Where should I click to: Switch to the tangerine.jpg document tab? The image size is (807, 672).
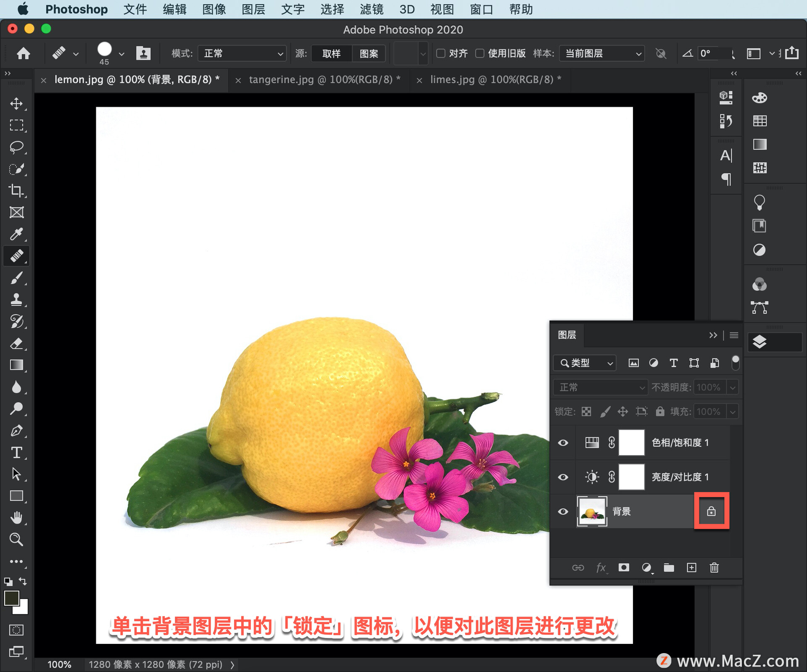click(x=324, y=79)
